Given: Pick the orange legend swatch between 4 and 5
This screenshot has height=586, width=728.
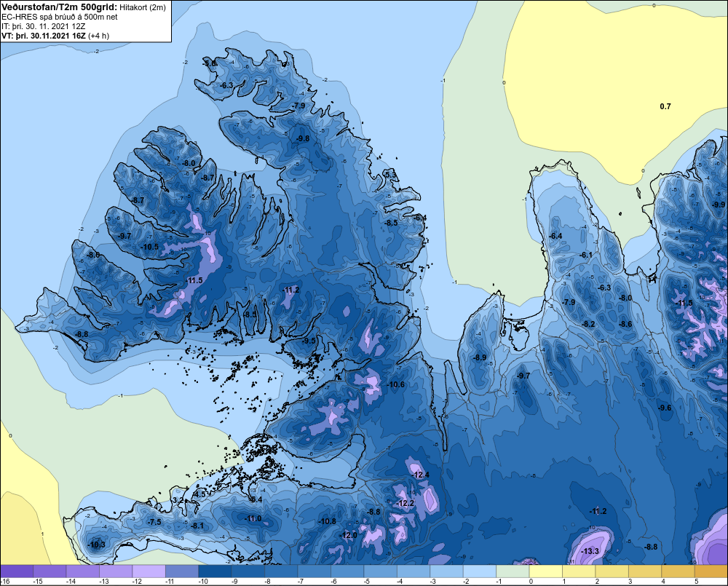Looking at the screenshot, I should tap(678, 571).
